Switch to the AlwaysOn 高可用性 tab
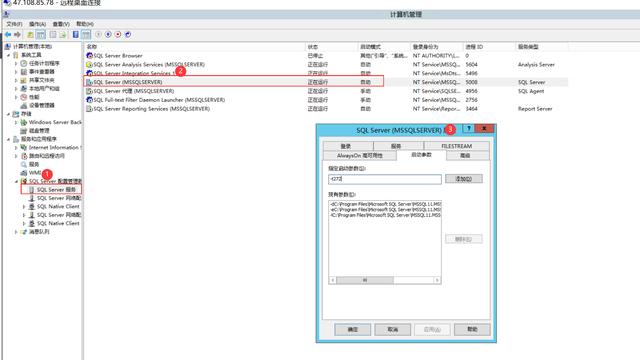640x360 pixels. click(360, 156)
